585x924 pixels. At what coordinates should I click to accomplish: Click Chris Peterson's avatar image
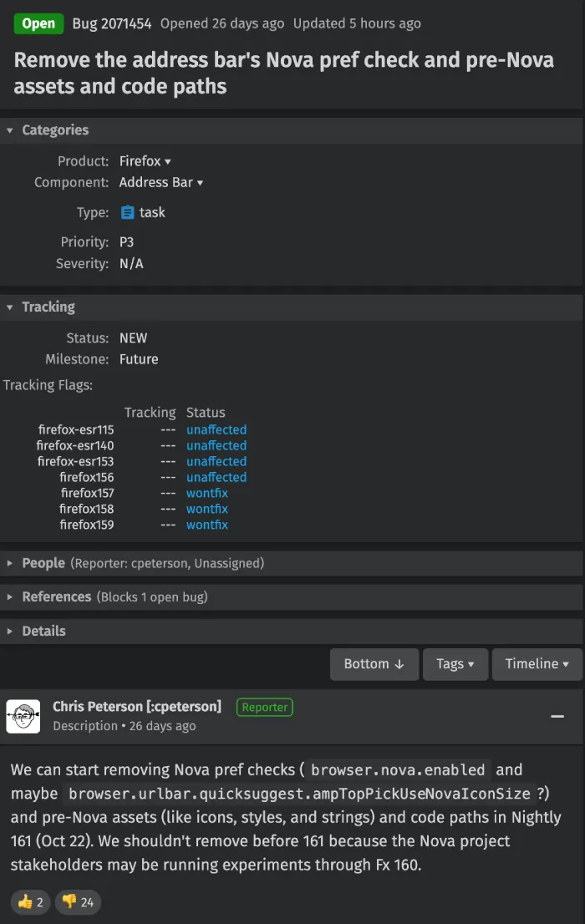23,716
